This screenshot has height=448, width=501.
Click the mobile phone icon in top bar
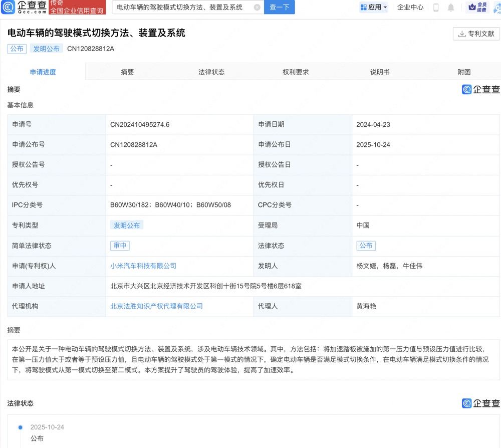pyautogui.click(x=436, y=8)
